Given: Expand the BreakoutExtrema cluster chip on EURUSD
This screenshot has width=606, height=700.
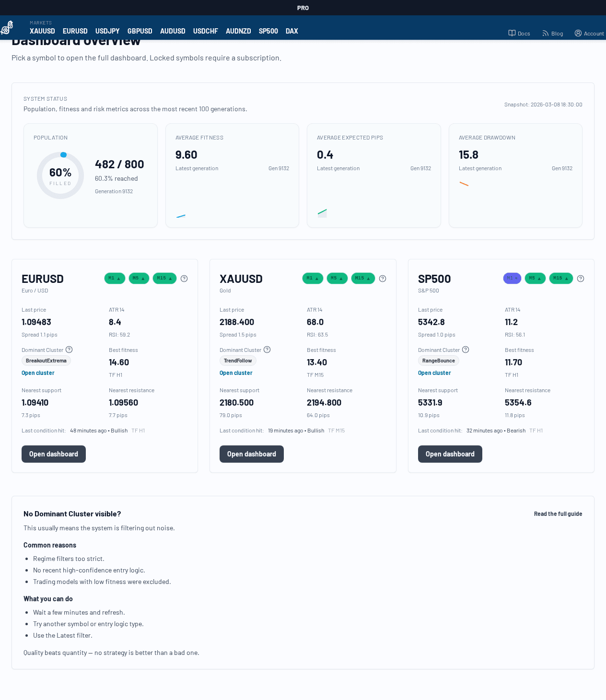Looking at the screenshot, I should pos(46,360).
